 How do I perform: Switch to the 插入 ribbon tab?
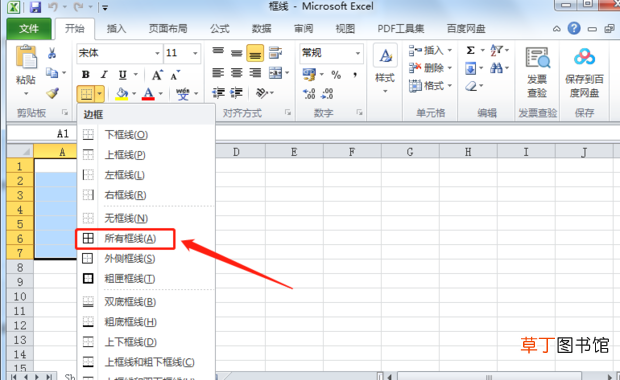[x=116, y=28]
